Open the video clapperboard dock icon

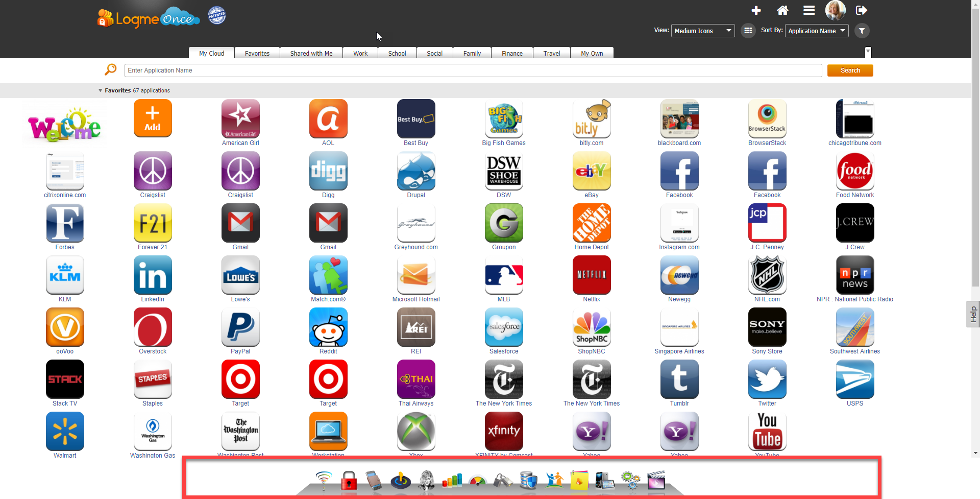pos(656,481)
